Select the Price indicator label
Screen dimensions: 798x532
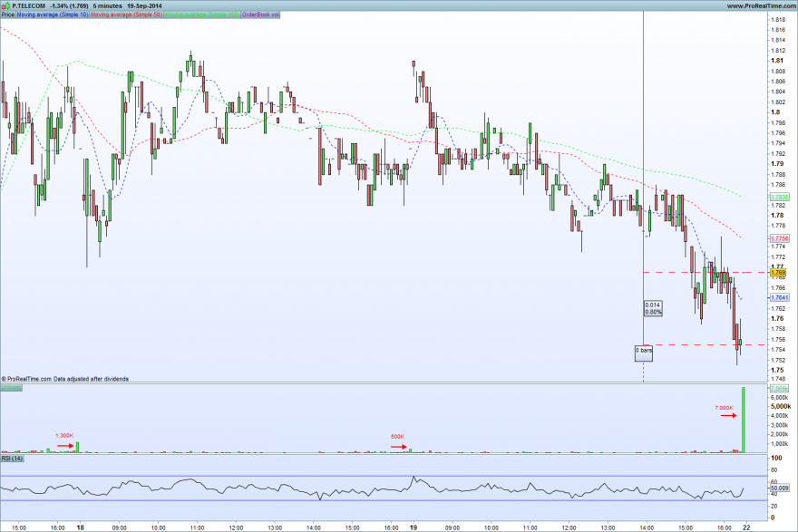pyautogui.click(x=7, y=15)
